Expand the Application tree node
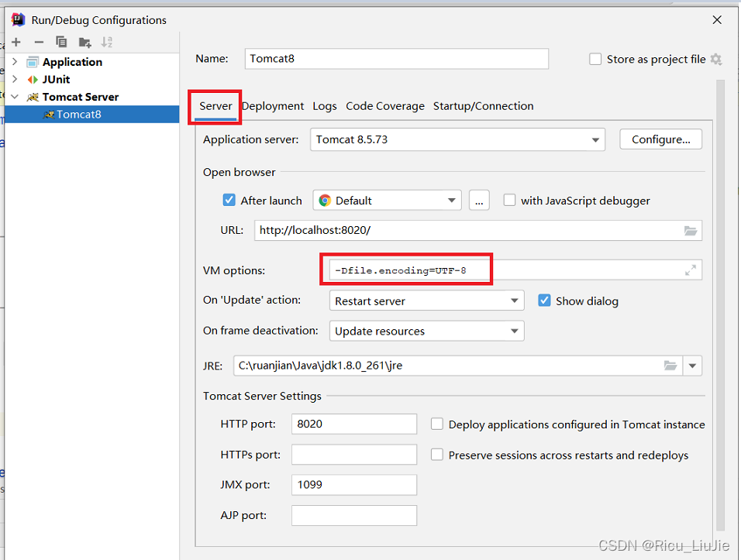Image resolution: width=741 pixels, height=560 pixels. pyautogui.click(x=15, y=62)
